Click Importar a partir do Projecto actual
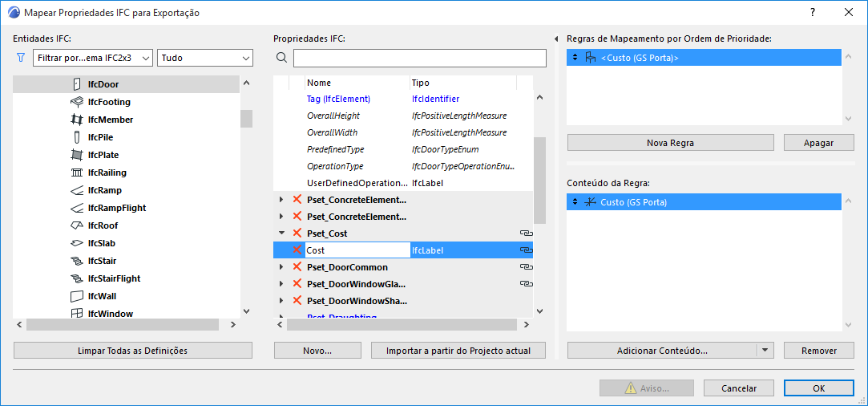868x406 pixels. click(x=458, y=350)
